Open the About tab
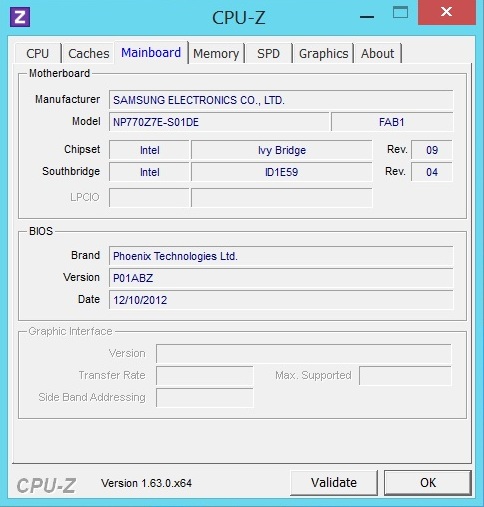The height and width of the screenshot is (507, 484). click(x=378, y=53)
